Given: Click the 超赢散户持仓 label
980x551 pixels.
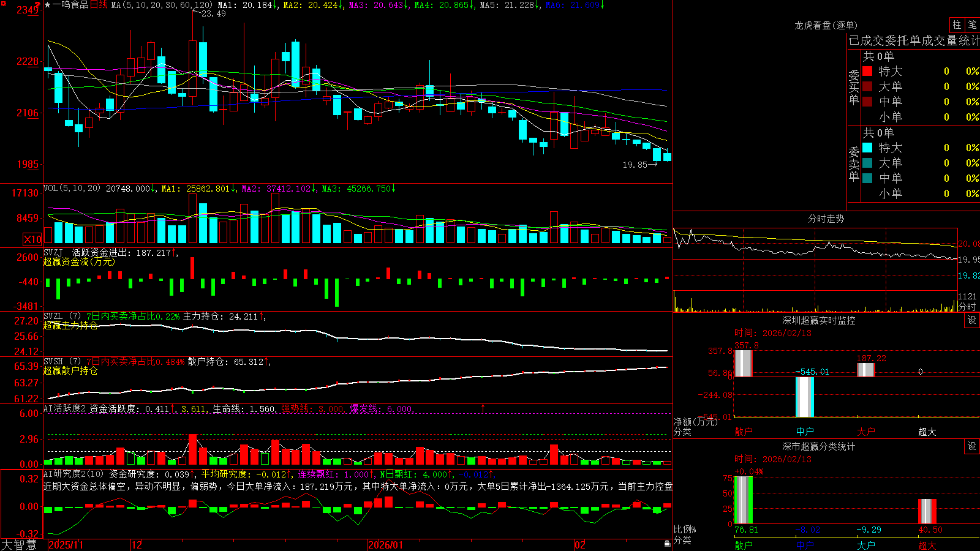Looking at the screenshot, I should click(70, 370).
